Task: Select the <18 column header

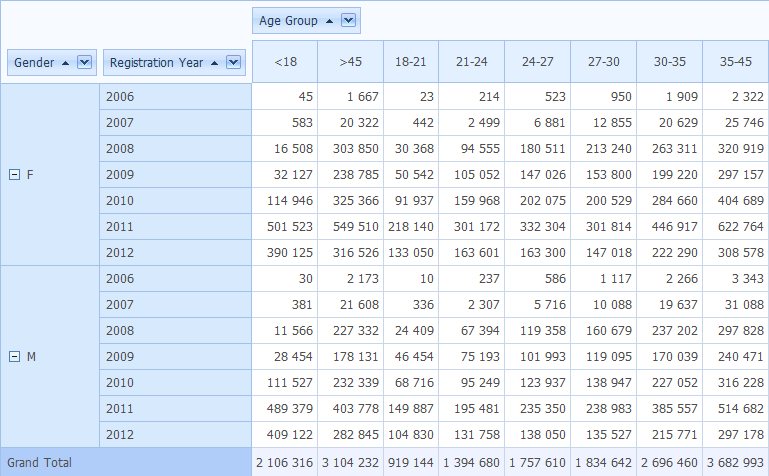Action: click(x=285, y=62)
